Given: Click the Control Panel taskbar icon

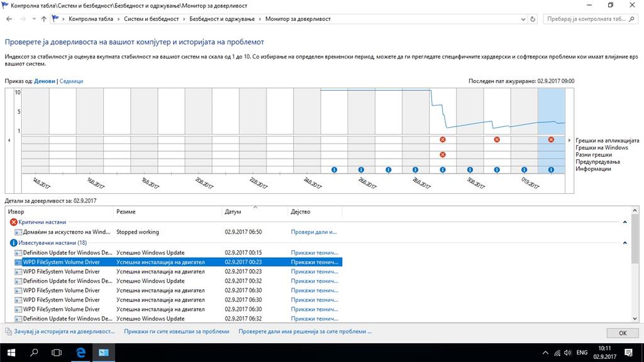Looking at the screenshot, I should point(104,353).
